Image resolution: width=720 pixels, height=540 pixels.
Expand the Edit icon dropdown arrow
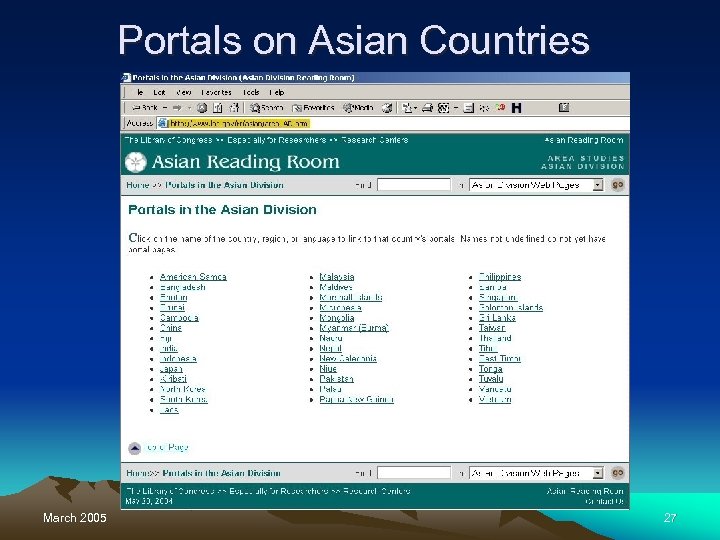click(456, 108)
